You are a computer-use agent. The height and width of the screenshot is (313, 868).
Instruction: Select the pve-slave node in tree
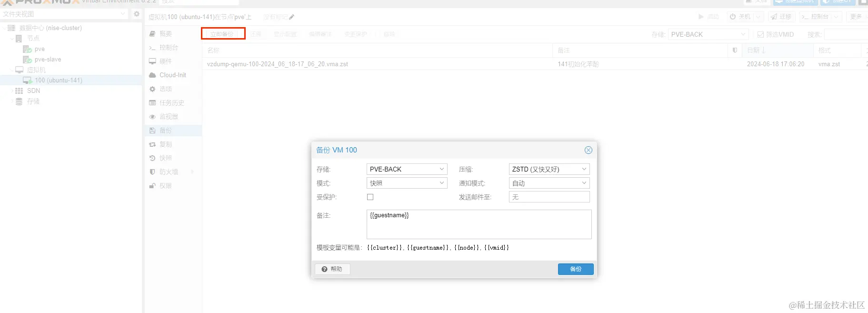48,60
